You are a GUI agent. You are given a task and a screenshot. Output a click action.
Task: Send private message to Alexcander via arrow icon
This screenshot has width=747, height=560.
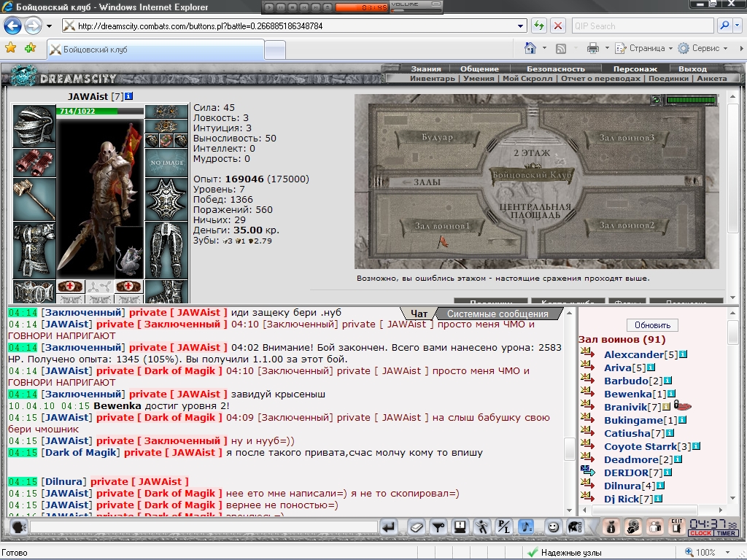pyautogui.click(x=587, y=354)
